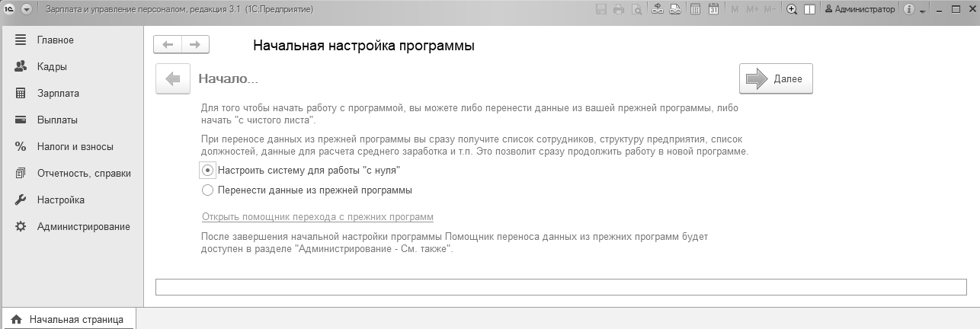The image size is (980, 329).
Task: Open the Отчетность, справки section
Action: (84, 173)
